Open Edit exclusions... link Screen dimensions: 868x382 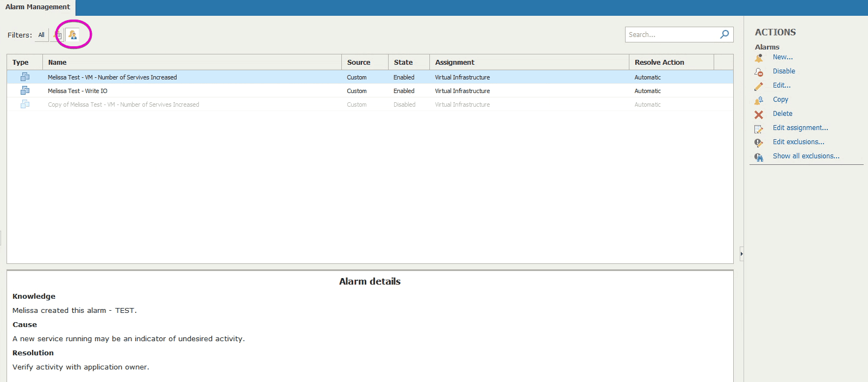[x=798, y=142]
